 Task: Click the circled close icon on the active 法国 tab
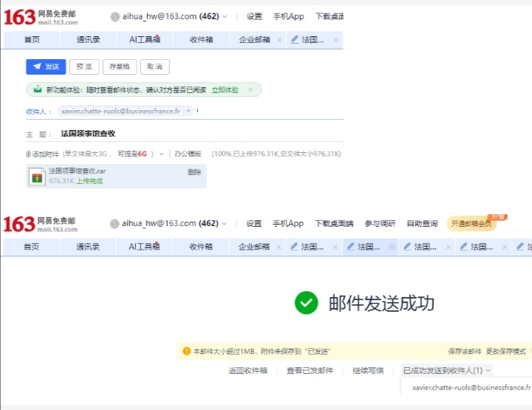[392, 247]
